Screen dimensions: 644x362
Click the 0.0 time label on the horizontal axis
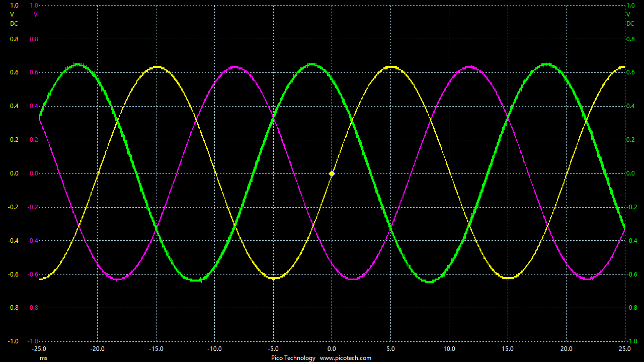[332, 348]
